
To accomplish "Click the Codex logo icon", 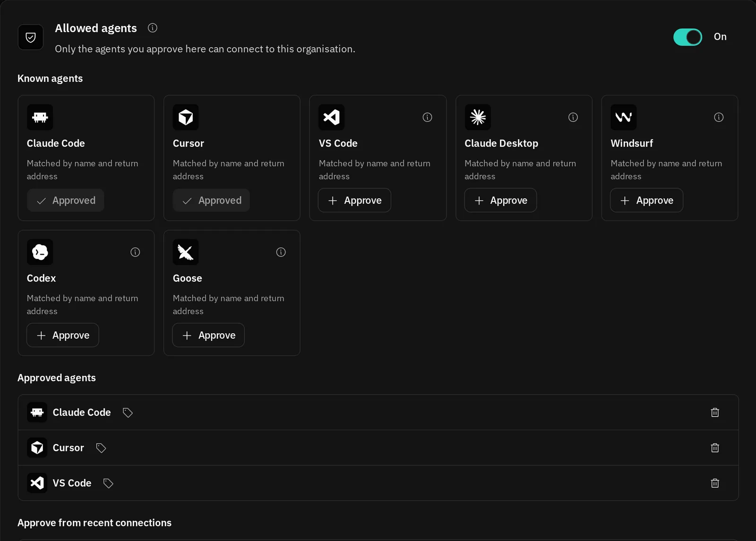I will point(40,252).
